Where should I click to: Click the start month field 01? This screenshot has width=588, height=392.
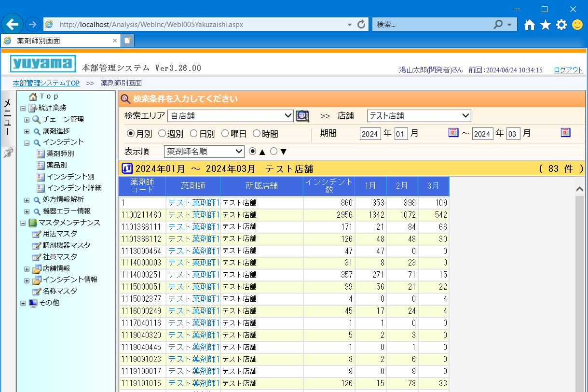401,134
